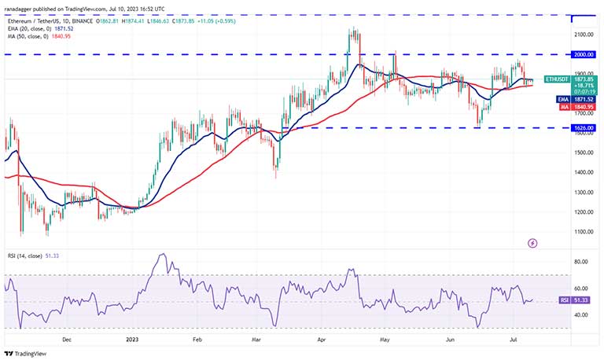
Task: Click the C1873.85 close value
Action: [x=183, y=21]
